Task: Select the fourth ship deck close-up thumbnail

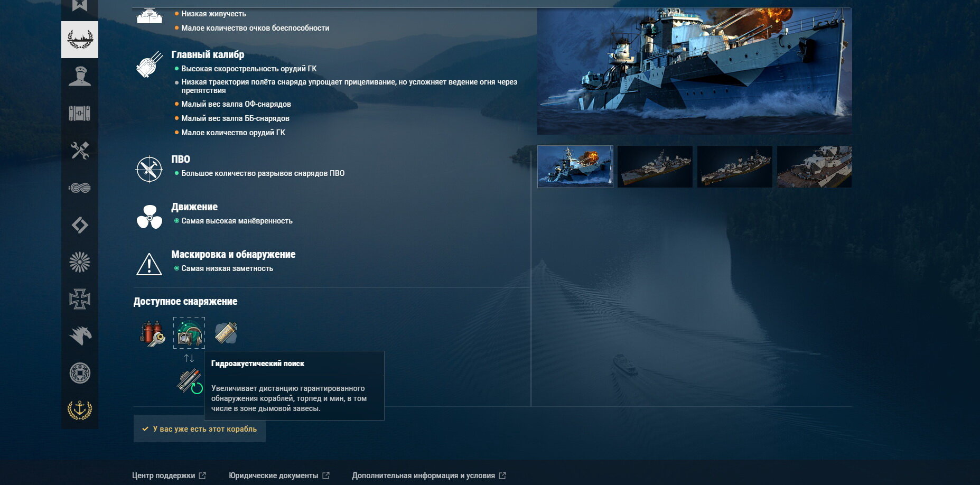Action: [x=814, y=166]
